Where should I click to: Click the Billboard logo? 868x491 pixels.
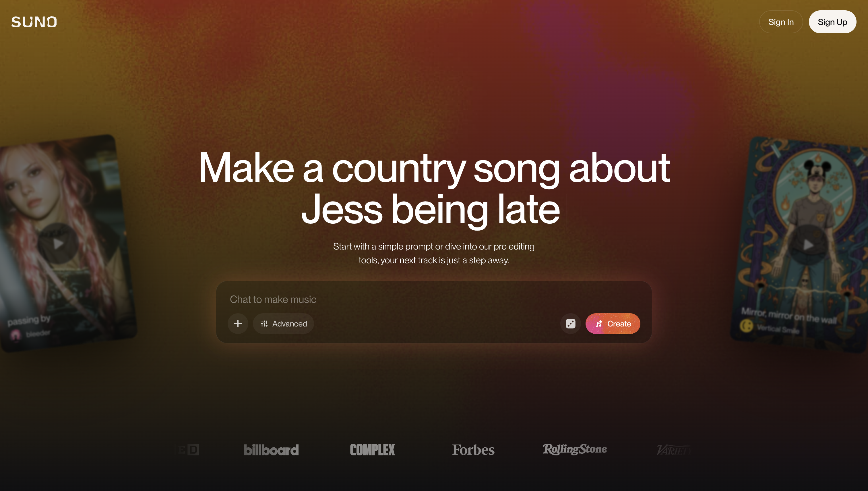point(271,450)
